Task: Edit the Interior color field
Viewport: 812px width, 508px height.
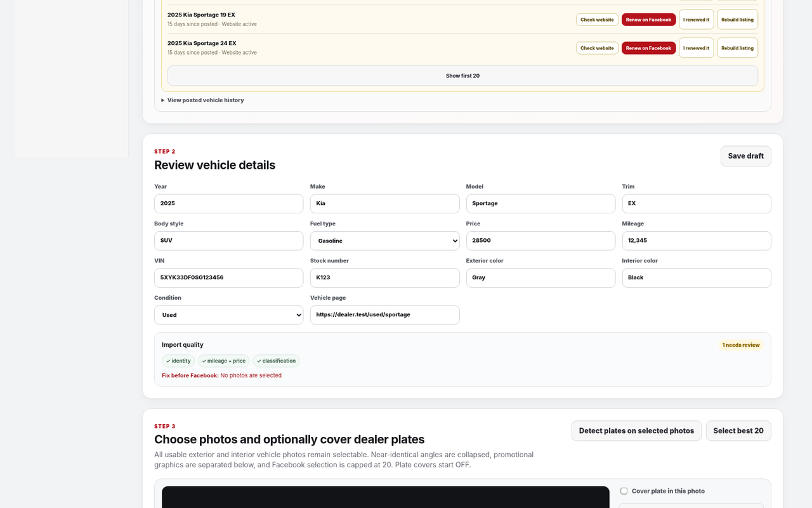Action: 697,277
